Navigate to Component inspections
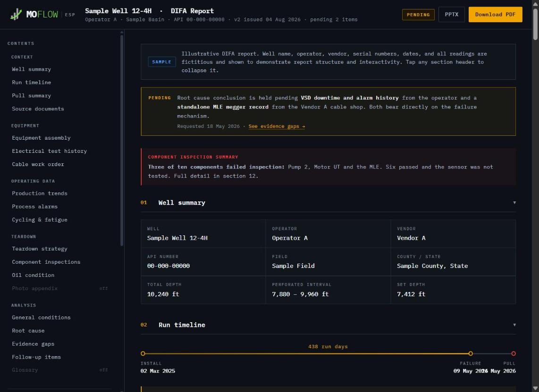539x392 pixels. click(46, 262)
